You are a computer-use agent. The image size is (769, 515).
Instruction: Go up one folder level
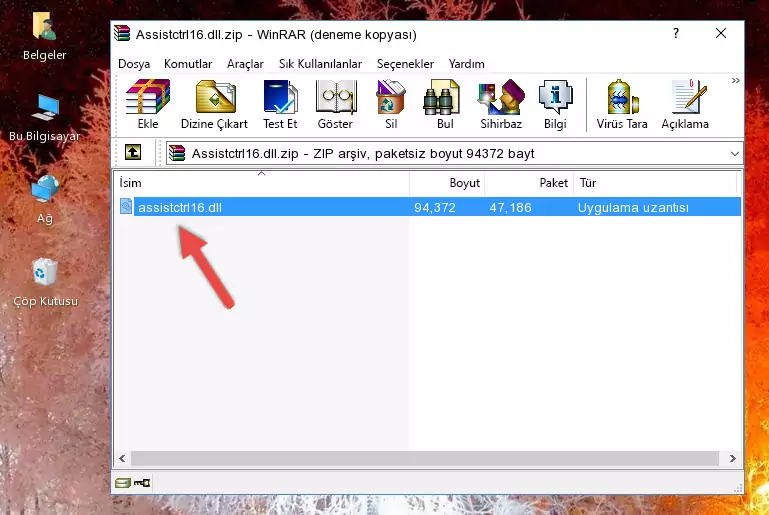coord(133,153)
